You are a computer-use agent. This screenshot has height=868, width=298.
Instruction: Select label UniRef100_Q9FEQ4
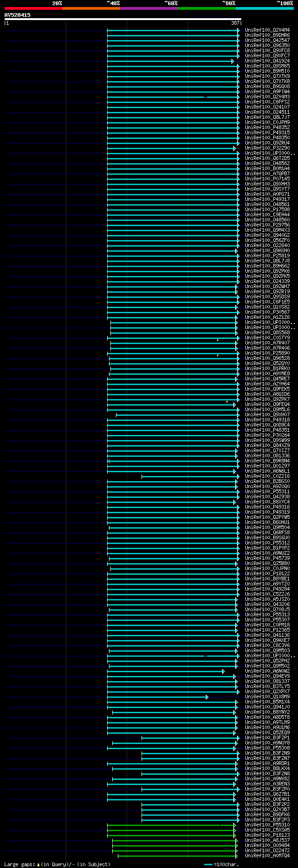[267, 404]
